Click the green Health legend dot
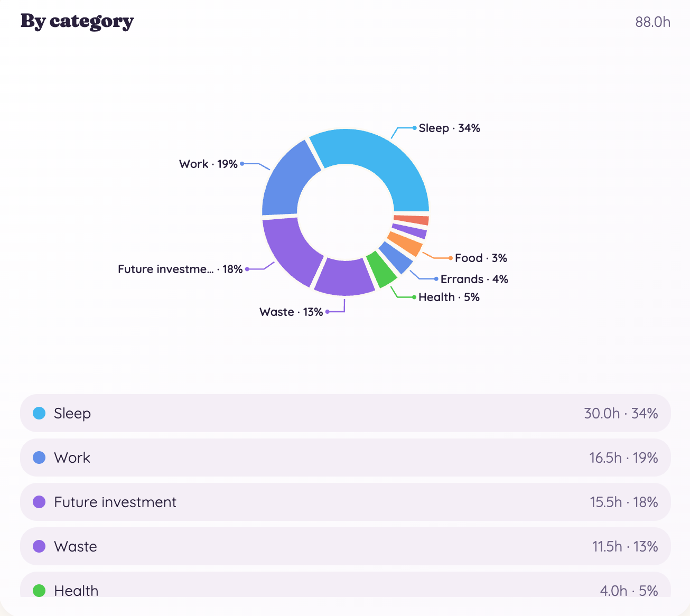 pyautogui.click(x=39, y=591)
